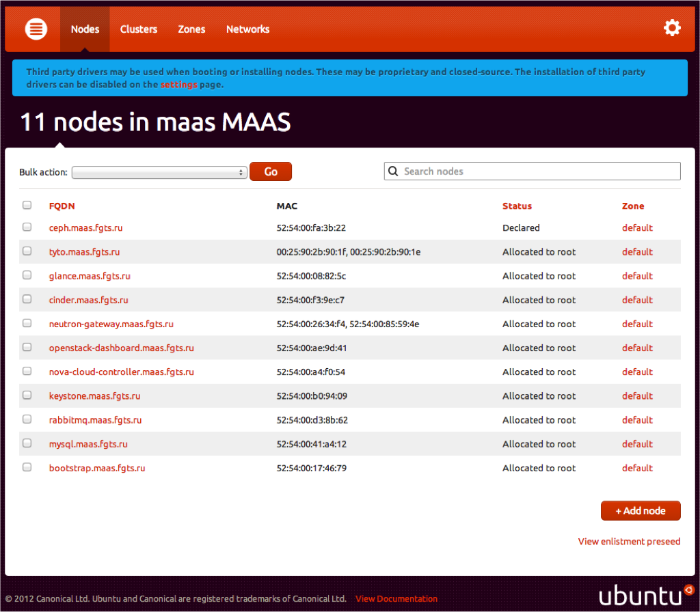Select the openstack-dashboard row checkbox

pyautogui.click(x=27, y=347)
